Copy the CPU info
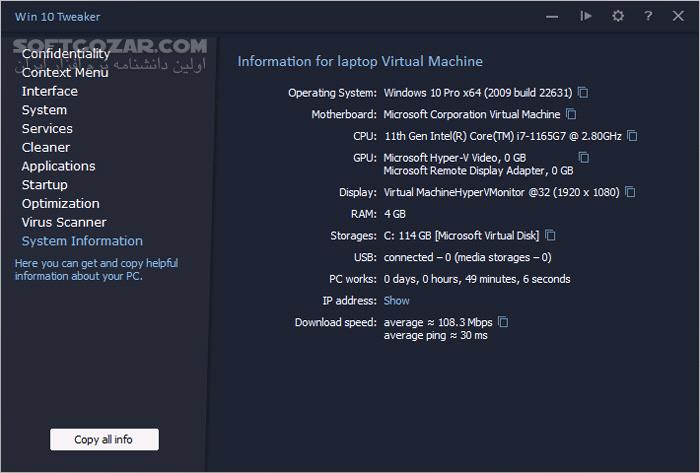Screen dimensions: 700x473 pos(632,136)
